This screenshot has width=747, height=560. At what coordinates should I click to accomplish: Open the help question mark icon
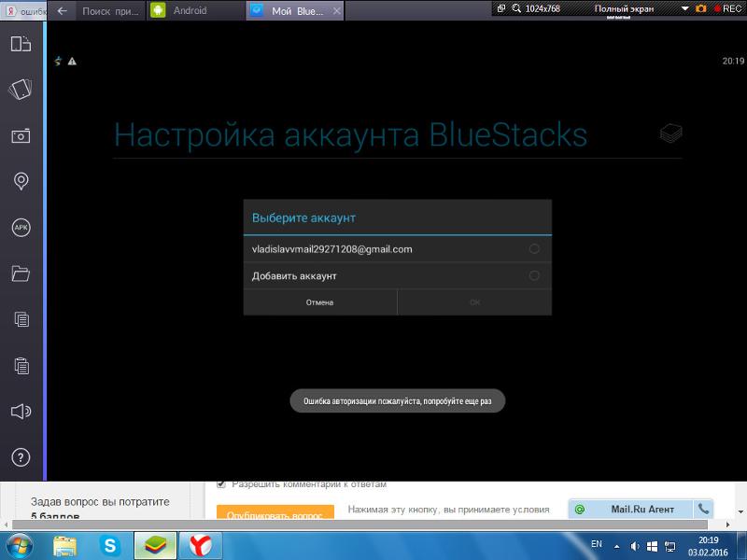point(21,457)
